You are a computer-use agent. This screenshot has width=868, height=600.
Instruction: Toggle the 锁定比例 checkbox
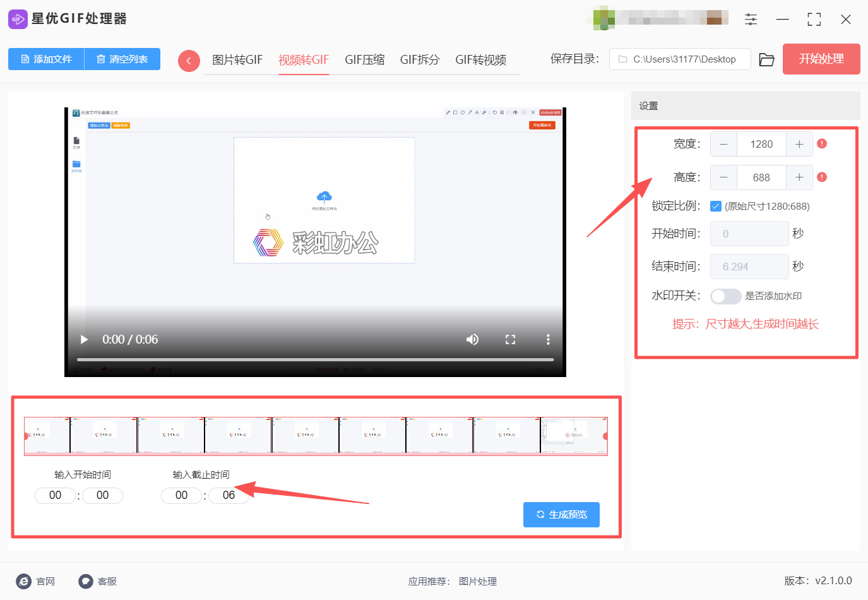(x=716, y=206)
